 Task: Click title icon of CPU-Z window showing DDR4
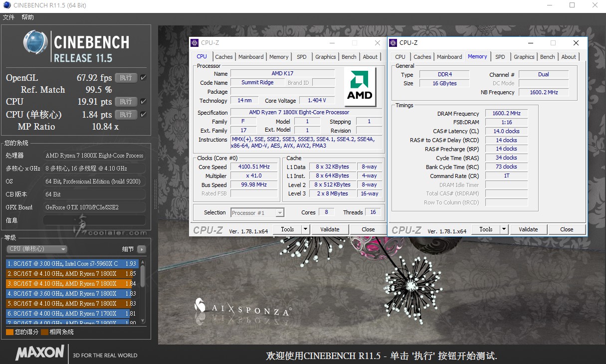(394, 43)
